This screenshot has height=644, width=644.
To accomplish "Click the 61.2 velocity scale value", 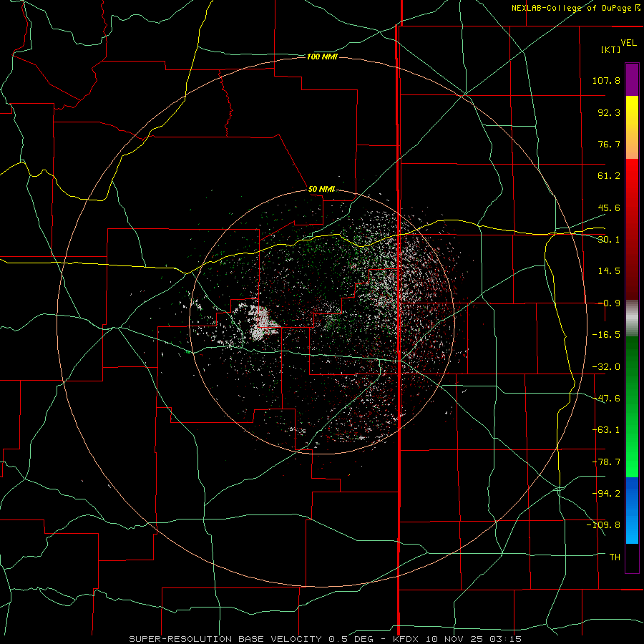I will point(609,176).
